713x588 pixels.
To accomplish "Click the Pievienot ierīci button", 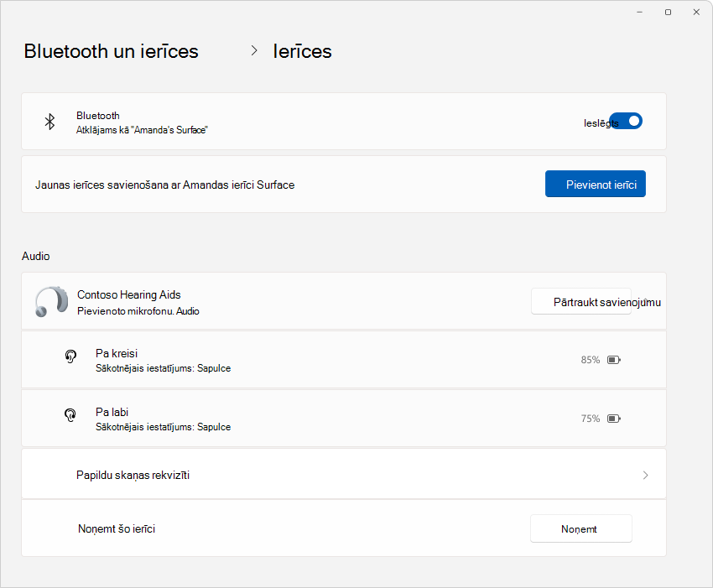I will (596, 185).
